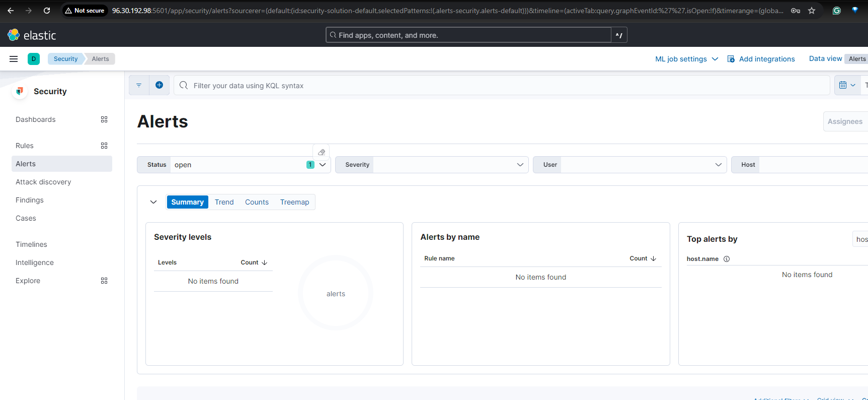Bookmark this page with the star icon

[812, 11]
